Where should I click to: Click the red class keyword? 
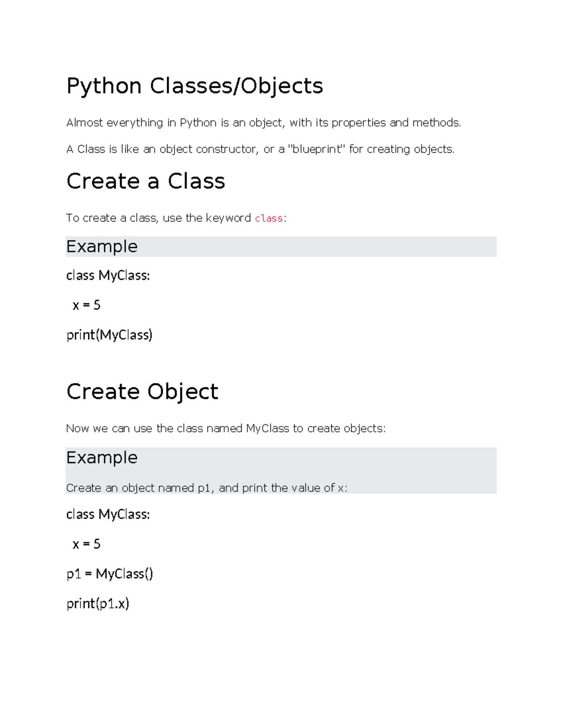pos(269,218)
